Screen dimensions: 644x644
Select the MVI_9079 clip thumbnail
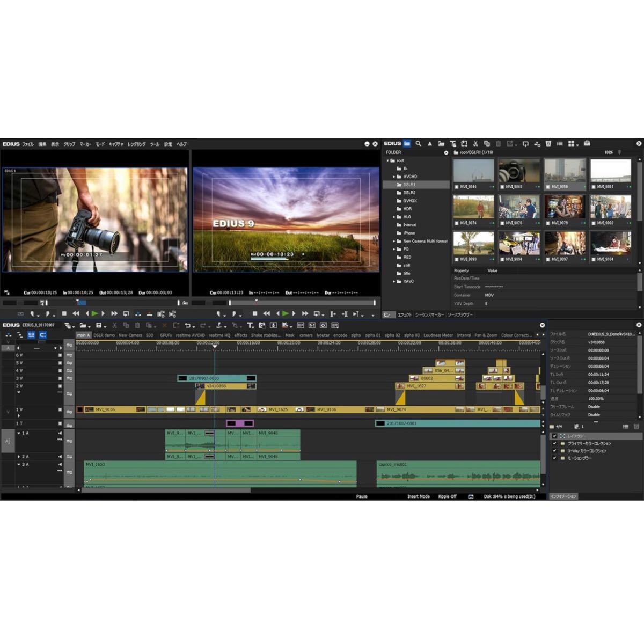565,207
